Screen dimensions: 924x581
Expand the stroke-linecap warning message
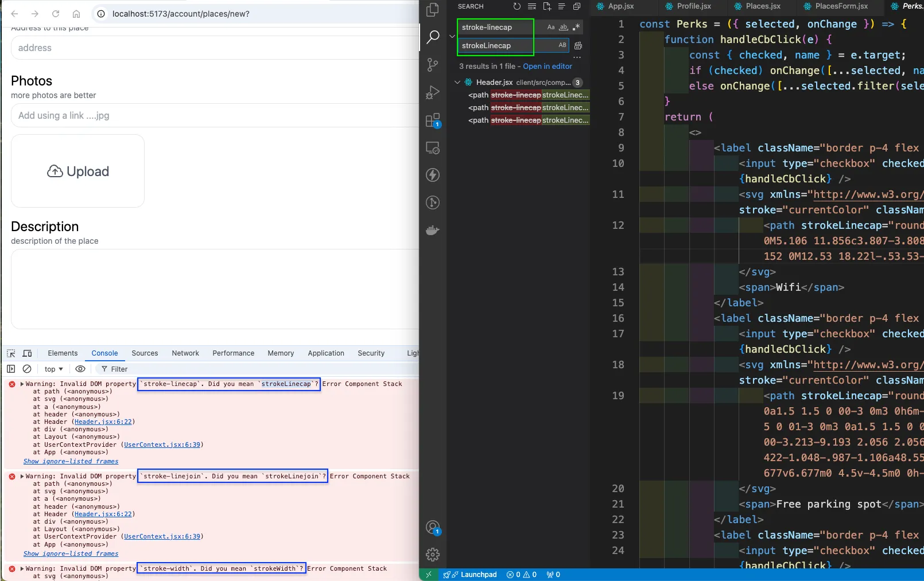(22, 384)
